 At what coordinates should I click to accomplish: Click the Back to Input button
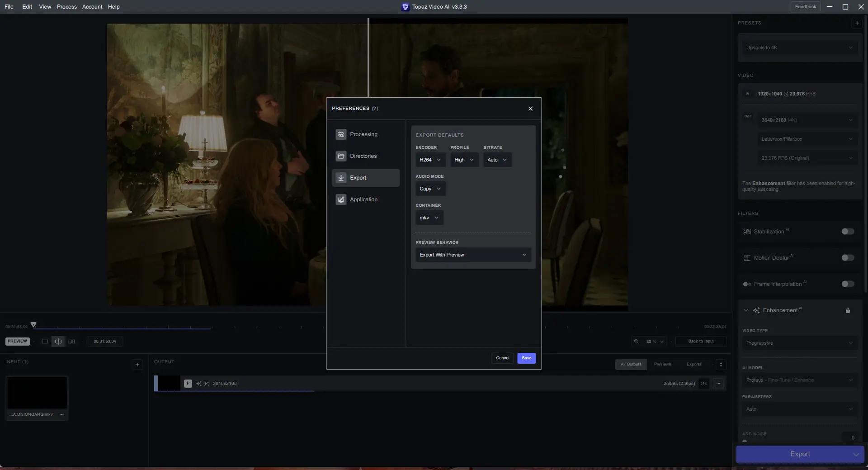[x=701, y=342]
